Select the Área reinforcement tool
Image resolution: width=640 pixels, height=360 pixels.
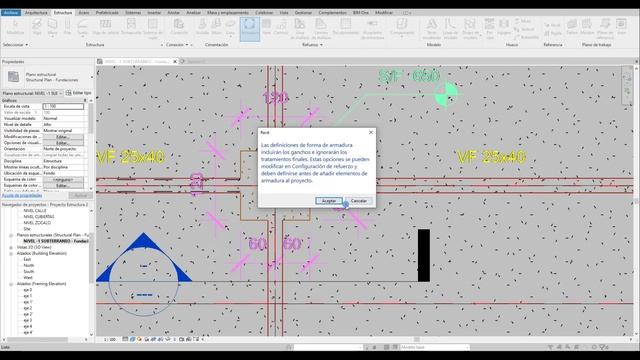coord(267,27)
